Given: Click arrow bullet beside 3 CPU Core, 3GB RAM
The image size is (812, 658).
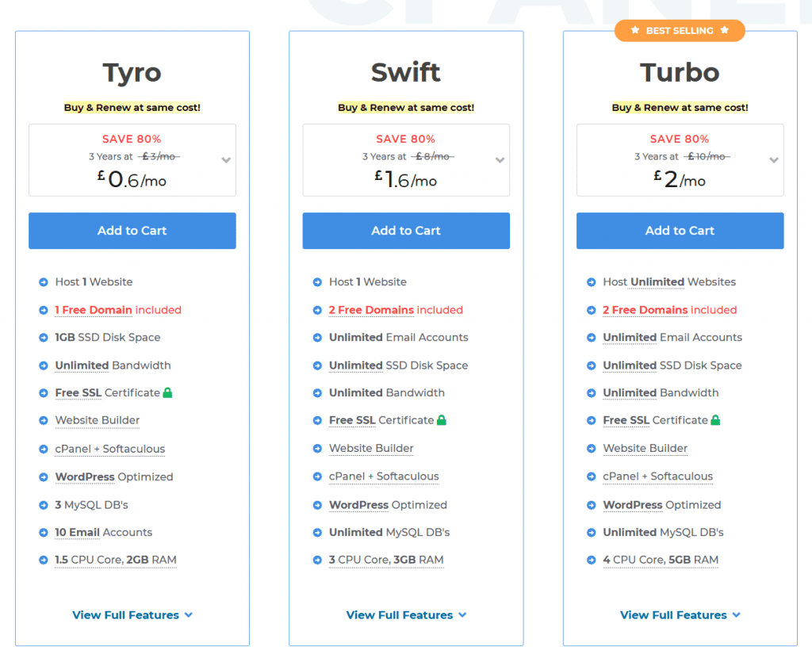Looking at the screenshot, I should tap(317, 560).
